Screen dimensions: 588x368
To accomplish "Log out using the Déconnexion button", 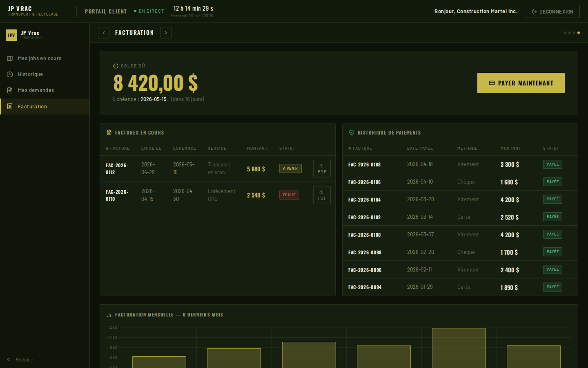I will [552, 11].
